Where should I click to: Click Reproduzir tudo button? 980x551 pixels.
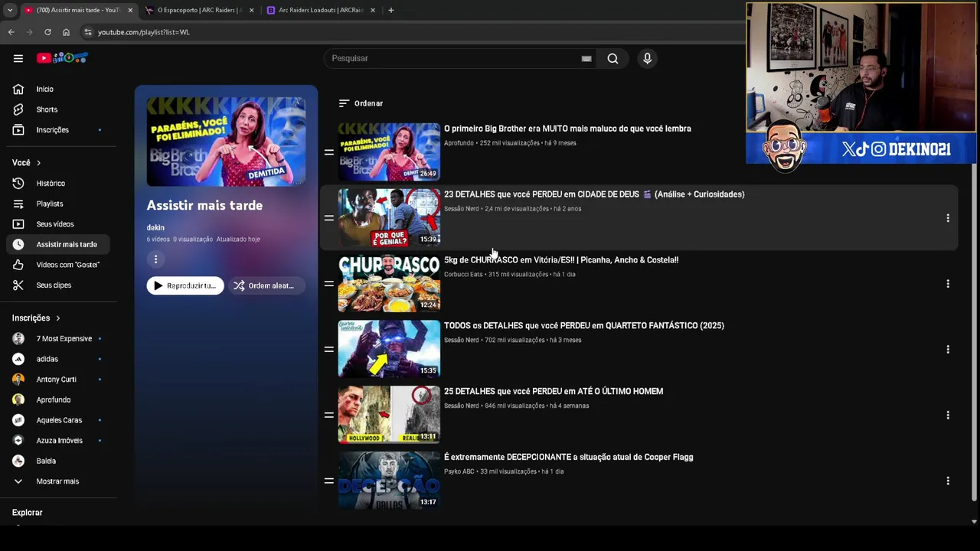(x=185, y=285)
